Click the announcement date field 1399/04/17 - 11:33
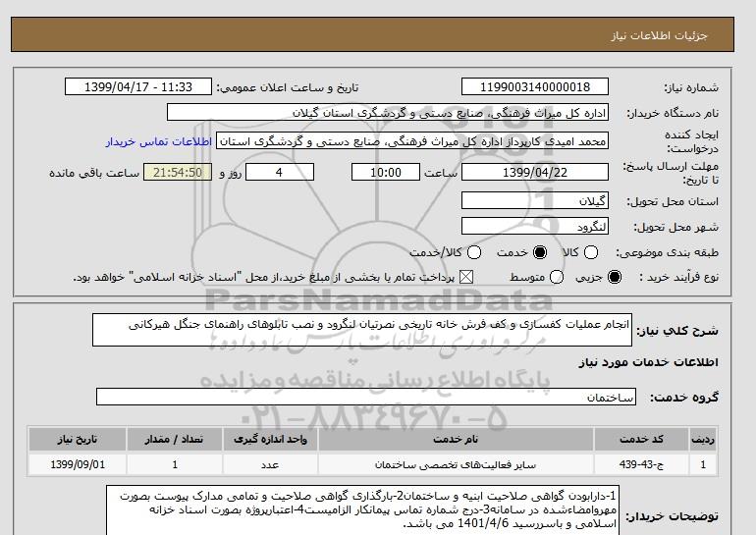 [x=138, y=87]
